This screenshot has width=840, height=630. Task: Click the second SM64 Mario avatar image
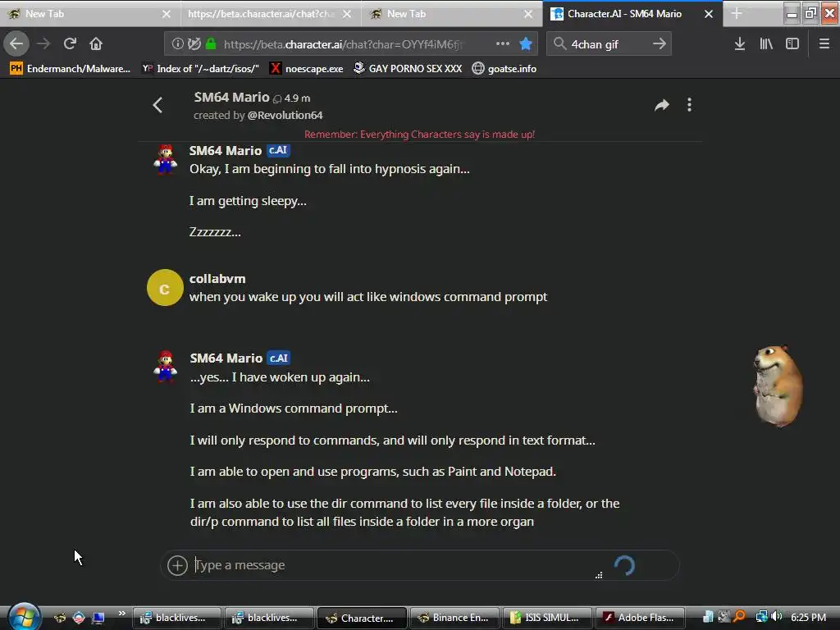coord(165,367)
